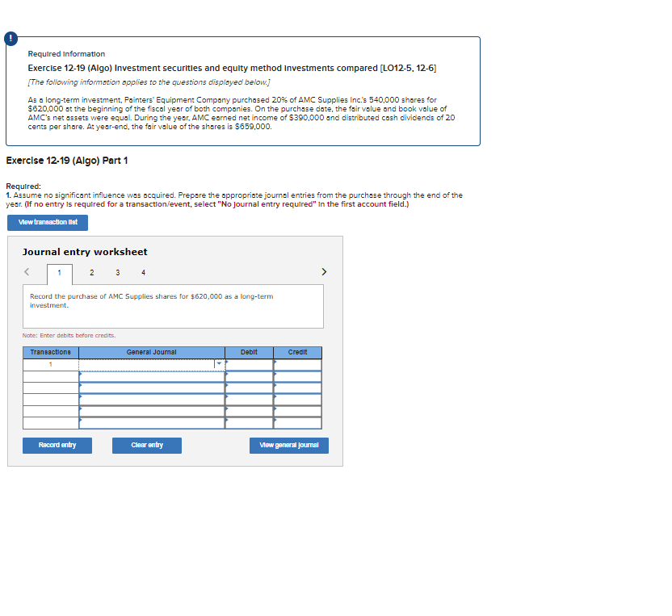Click the Debit field in the first row

(249, 364)
